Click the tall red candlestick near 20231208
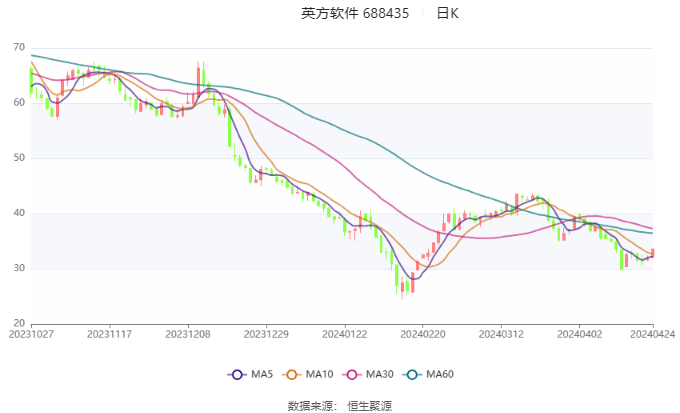 (x=198, y=80)
